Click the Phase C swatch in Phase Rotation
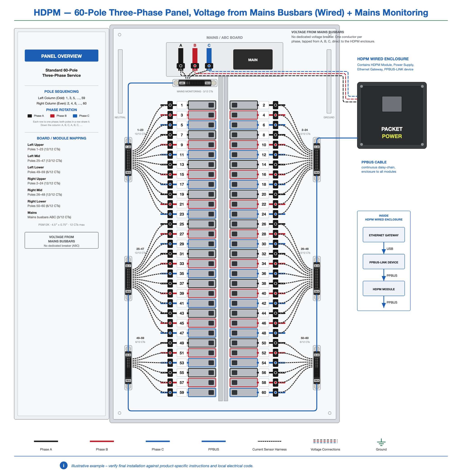Image resolution: width=462 pixels, height=476 pixels. 75,116
